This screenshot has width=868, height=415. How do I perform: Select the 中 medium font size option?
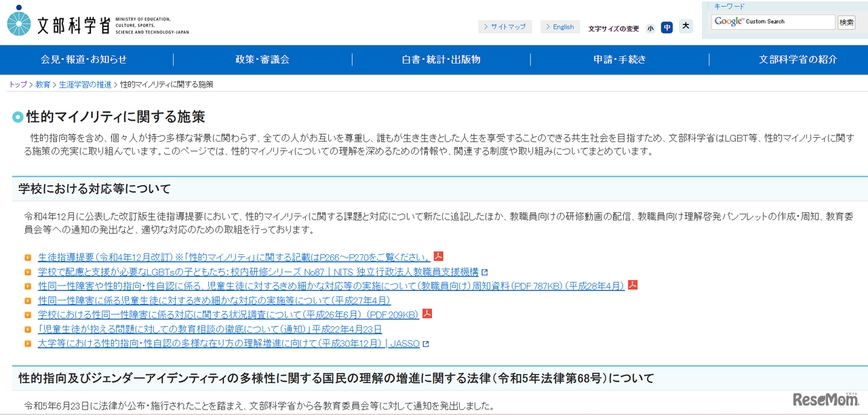click(x=668, y=26)
